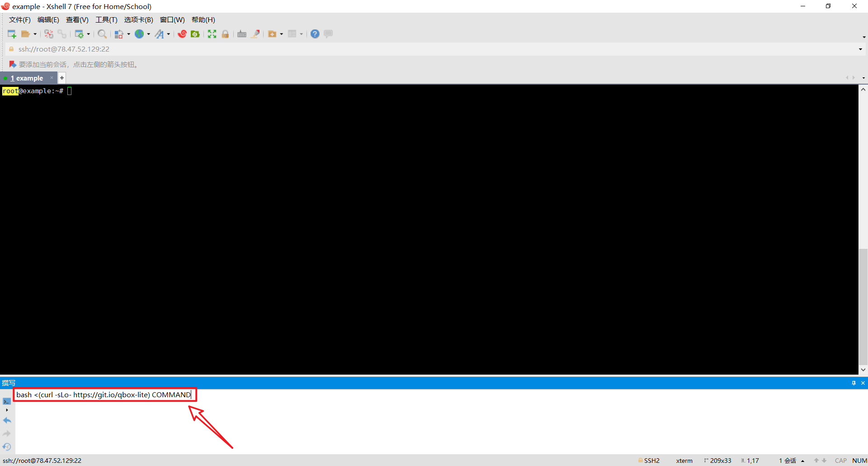
Task: Open the Find magnifier tool
Action: coord(102,34)
